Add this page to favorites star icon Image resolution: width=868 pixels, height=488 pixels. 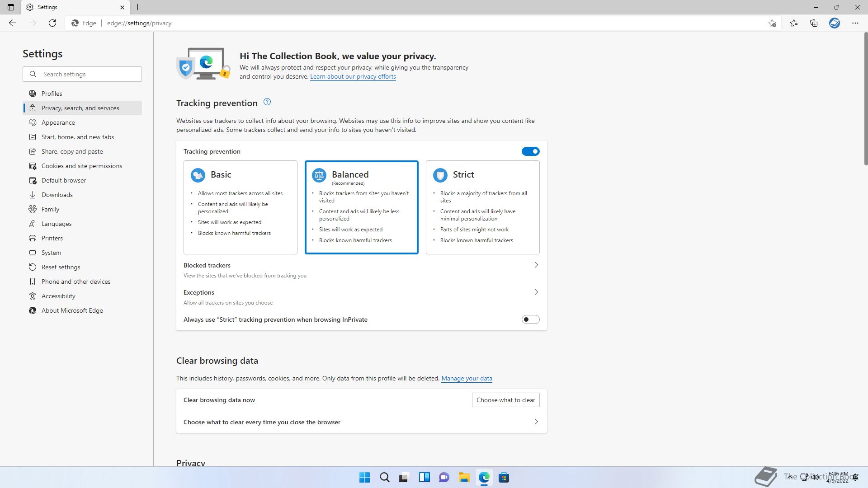pos(772,23)
